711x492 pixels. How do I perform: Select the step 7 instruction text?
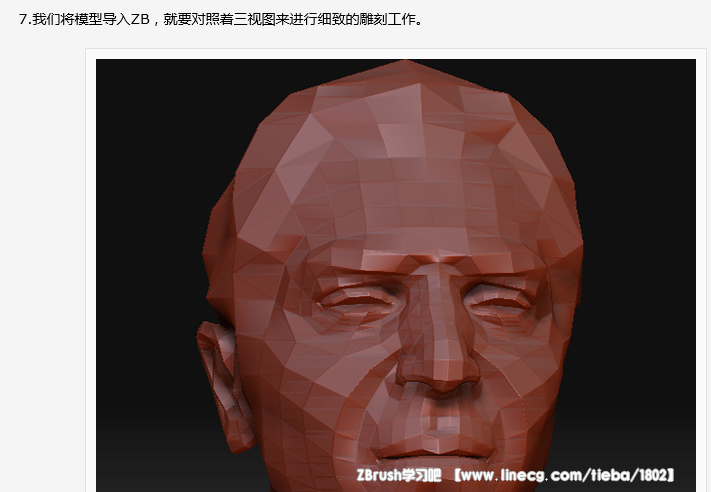click(x=221, y=19)
